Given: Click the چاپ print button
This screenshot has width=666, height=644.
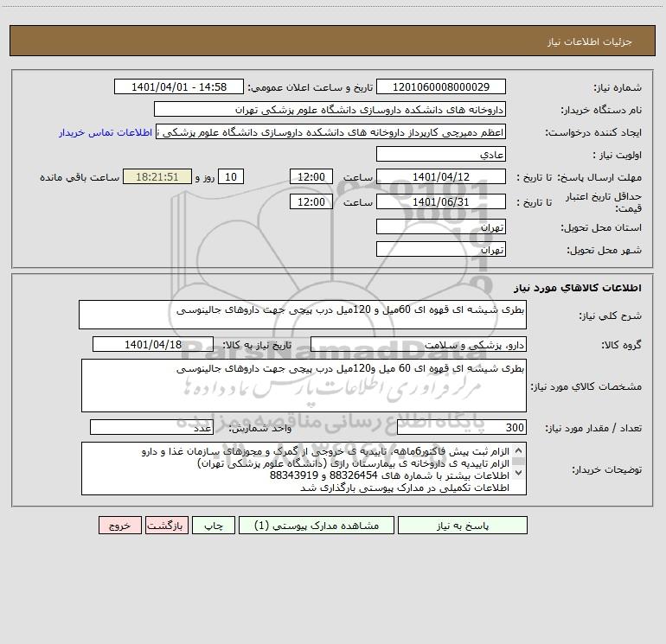Looking at the screenshot, I should coord(214,526).
